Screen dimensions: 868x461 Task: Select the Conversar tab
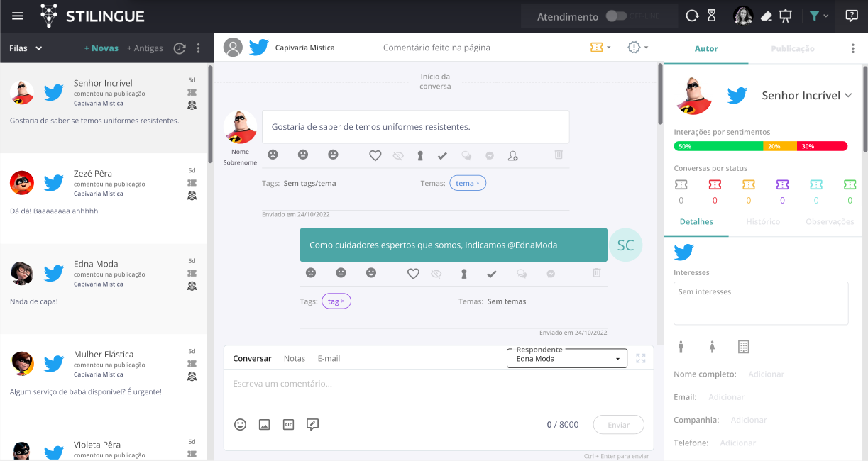point(252,358)
